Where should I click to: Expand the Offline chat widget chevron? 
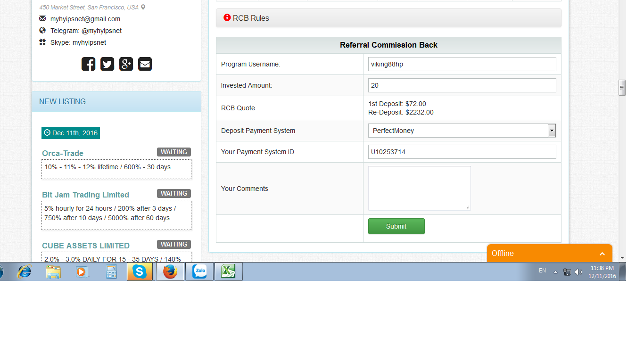pyautogui.click(x=602, y=254)
